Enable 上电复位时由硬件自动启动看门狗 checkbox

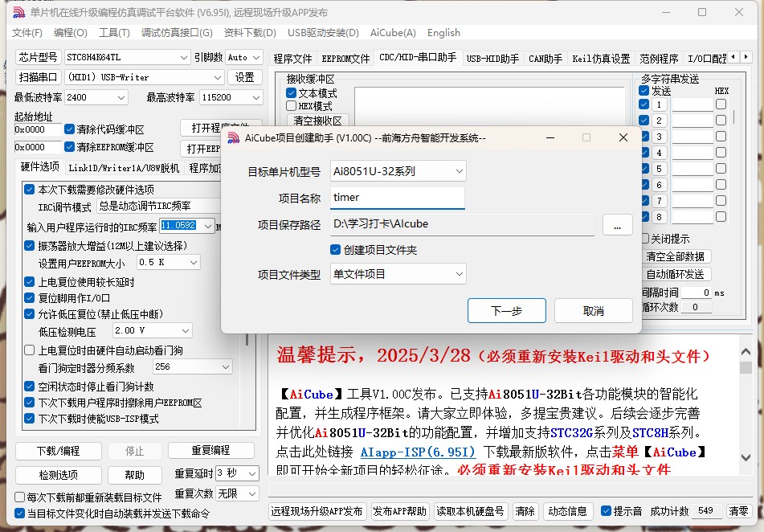tap(29, 350)
